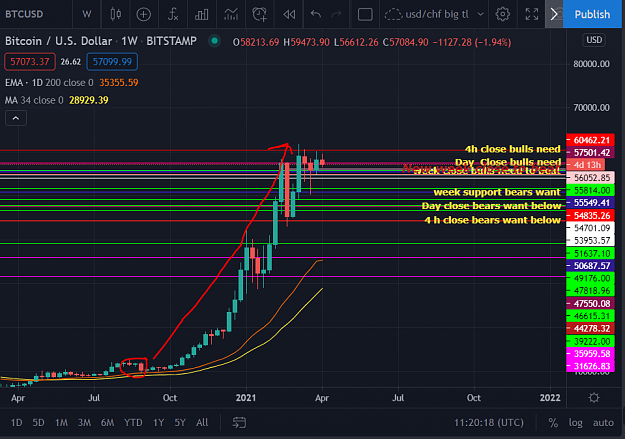625x439 pixels.
Task: Select the 1Y time range
Action: tap(159, 423)
